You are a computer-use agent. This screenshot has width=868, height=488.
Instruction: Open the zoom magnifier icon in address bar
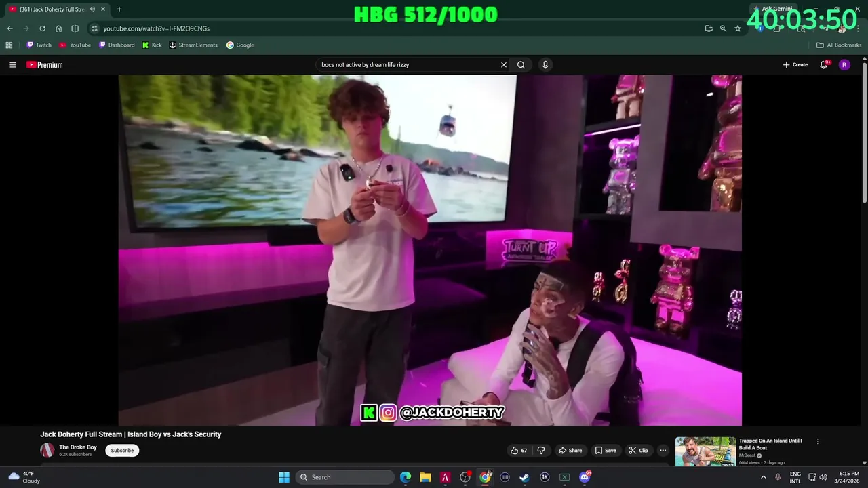click(723, 28)
